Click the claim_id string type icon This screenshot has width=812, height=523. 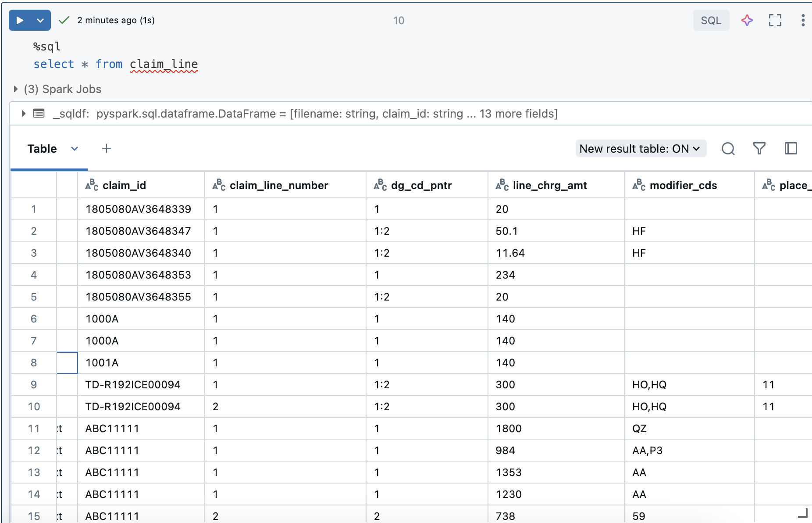92,185
